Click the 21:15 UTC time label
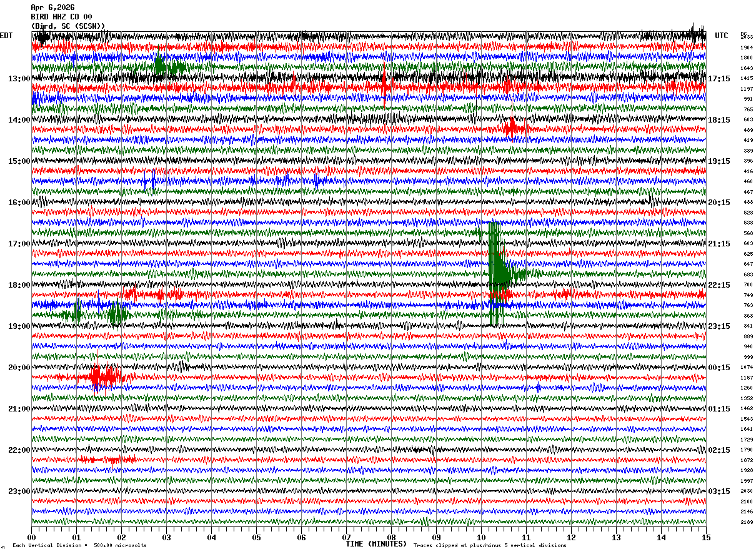Image resolution: width=756 pixels, height=554 pixels. click(719, 244)
